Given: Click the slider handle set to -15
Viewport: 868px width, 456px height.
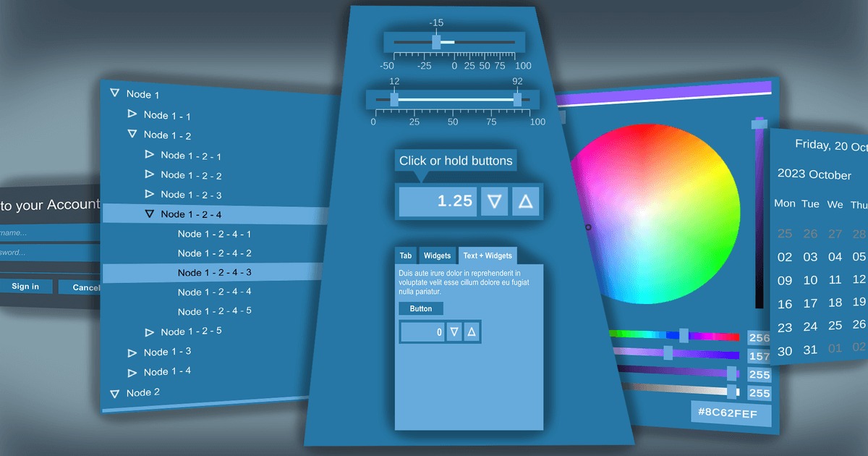Looking at the screenshot, I should coord(436,41).
